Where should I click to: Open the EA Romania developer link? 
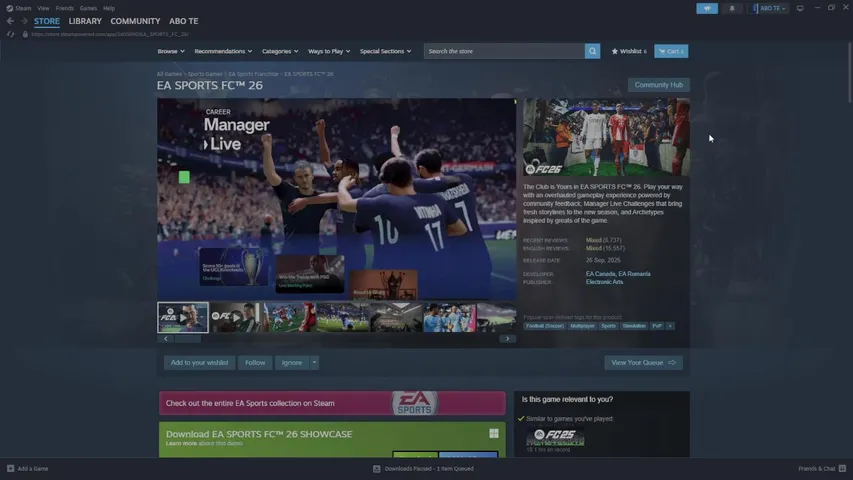pyautogui.click(x=634, y=274)
